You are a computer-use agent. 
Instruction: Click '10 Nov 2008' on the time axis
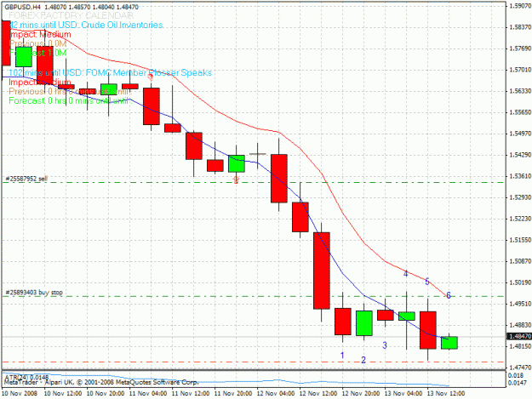[x=20, y=394]
